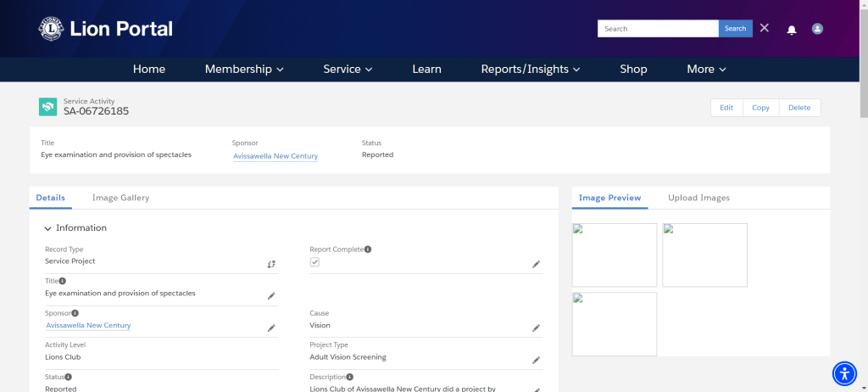
Task: Click the Edit button
Action: coord(726,108)
